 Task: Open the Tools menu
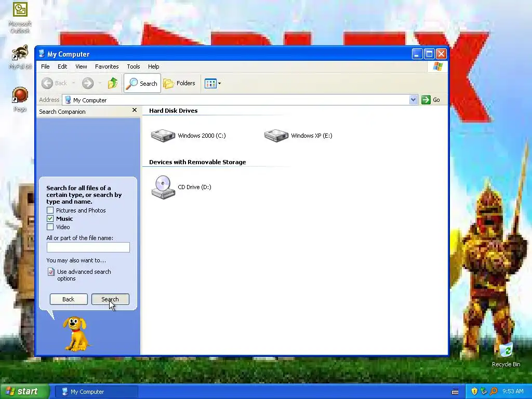[134, 66]
